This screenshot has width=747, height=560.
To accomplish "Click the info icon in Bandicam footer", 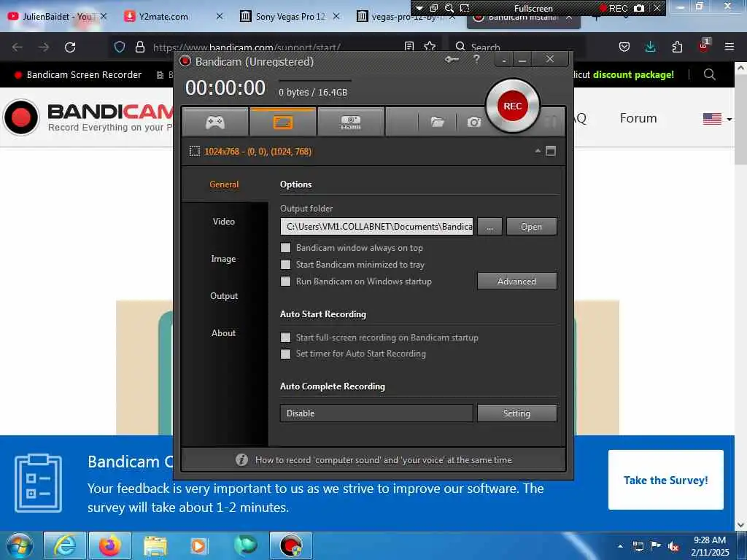I will coord(241,460).
